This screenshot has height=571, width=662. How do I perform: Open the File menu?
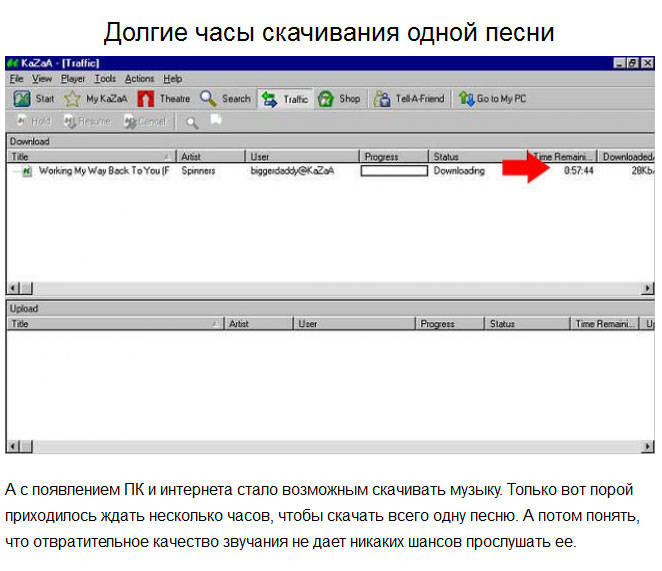[x=15, y=78]
